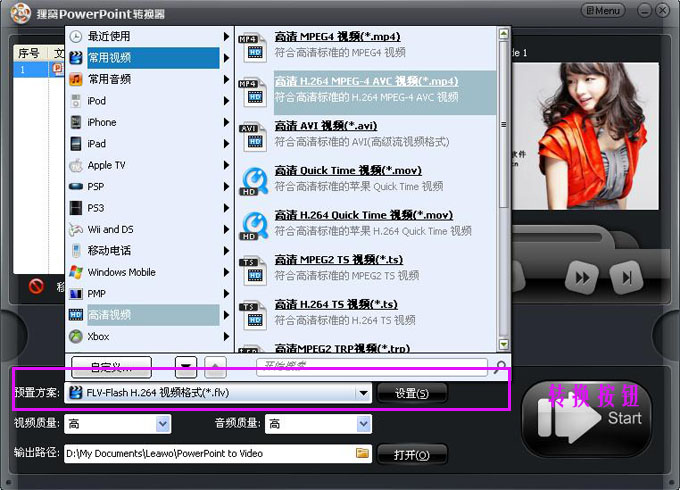Screen dimensions: 680x490
Task: Click the 高清 Quick Time mov icon
Action: [253, 181]
